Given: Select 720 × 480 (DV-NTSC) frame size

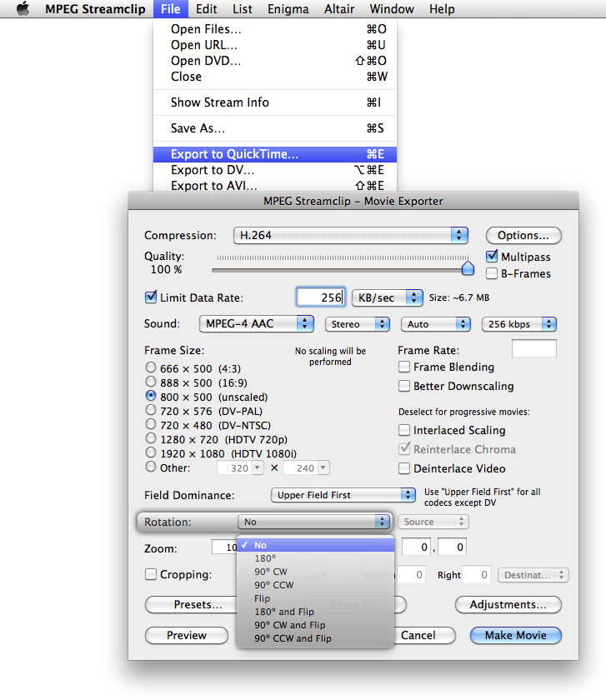Looking at the screenshot, I should click(151, 424).
